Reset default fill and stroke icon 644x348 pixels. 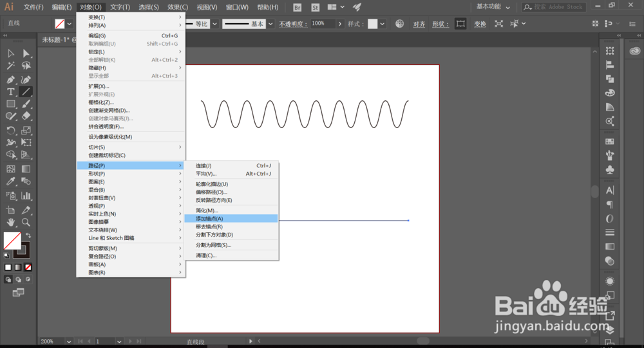(6, 255)
